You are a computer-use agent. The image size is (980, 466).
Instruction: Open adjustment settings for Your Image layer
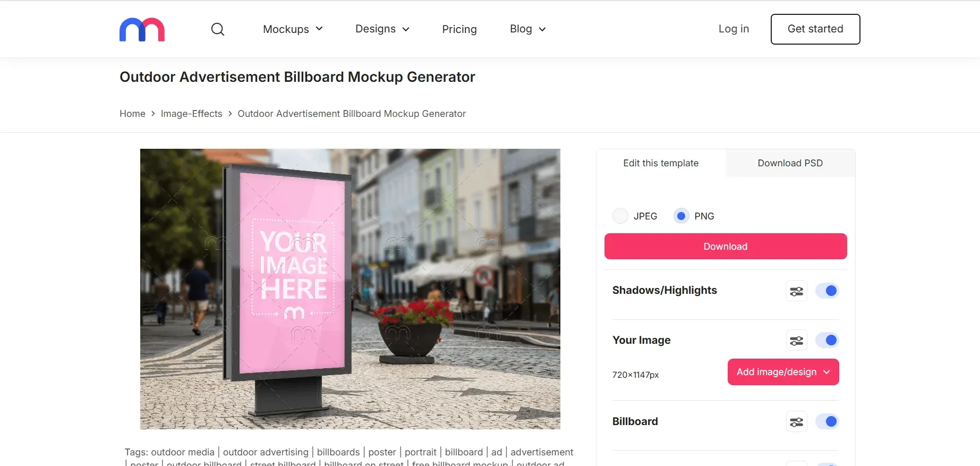(796, 340)
